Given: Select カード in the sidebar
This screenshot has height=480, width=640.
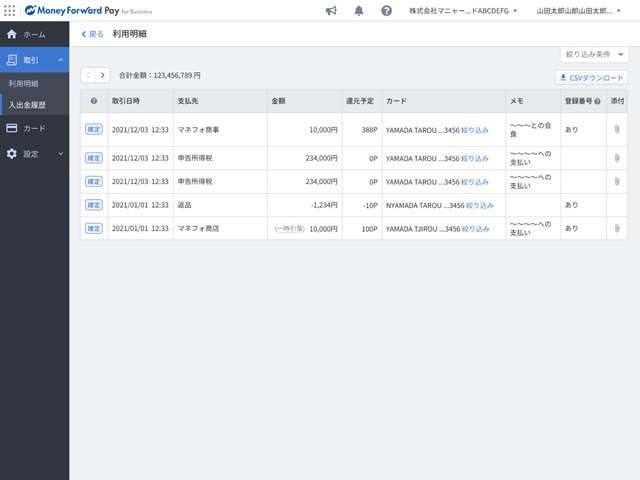Looking at the screenshot, I should [34, 128].
